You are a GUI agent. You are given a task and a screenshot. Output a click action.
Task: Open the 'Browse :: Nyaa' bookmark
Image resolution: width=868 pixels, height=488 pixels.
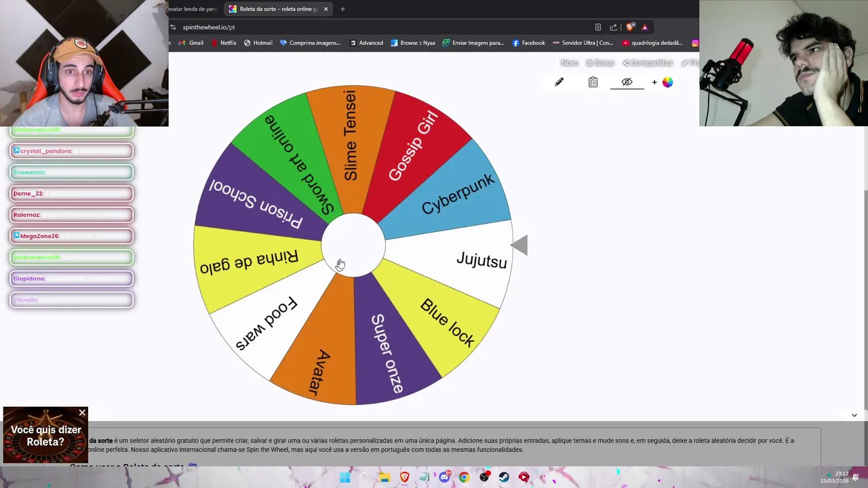[x=412, y=43]
